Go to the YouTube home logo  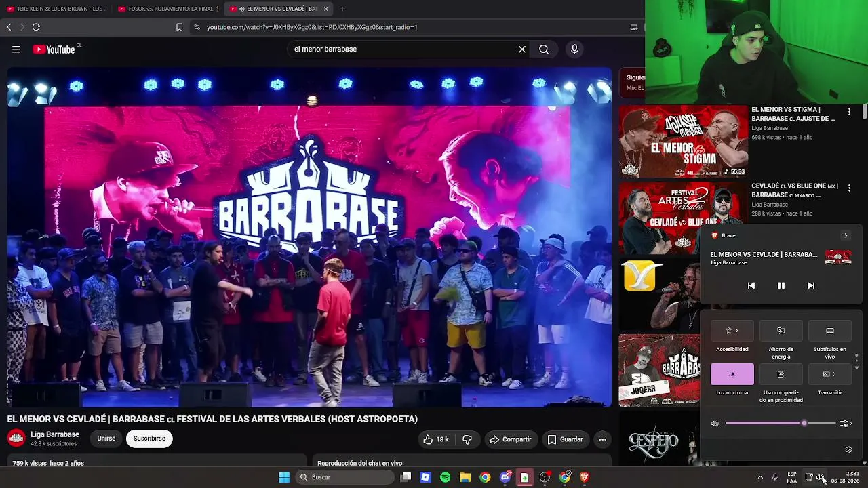click(x=54, y=49)
